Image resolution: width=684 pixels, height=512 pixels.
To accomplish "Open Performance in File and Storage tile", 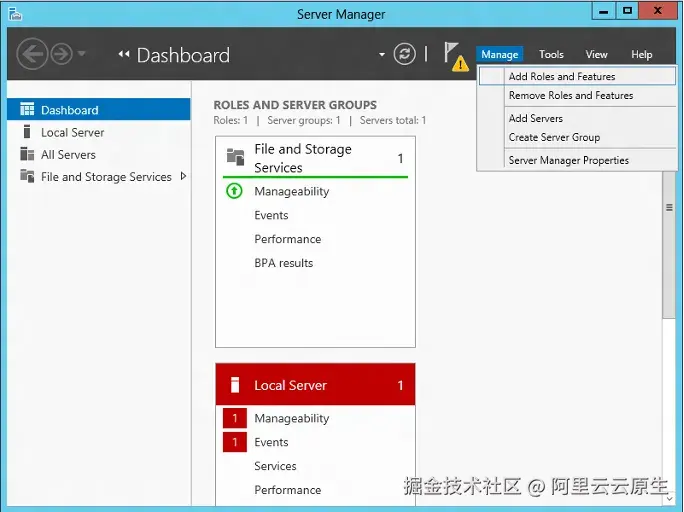I will [x=287, y=239].
